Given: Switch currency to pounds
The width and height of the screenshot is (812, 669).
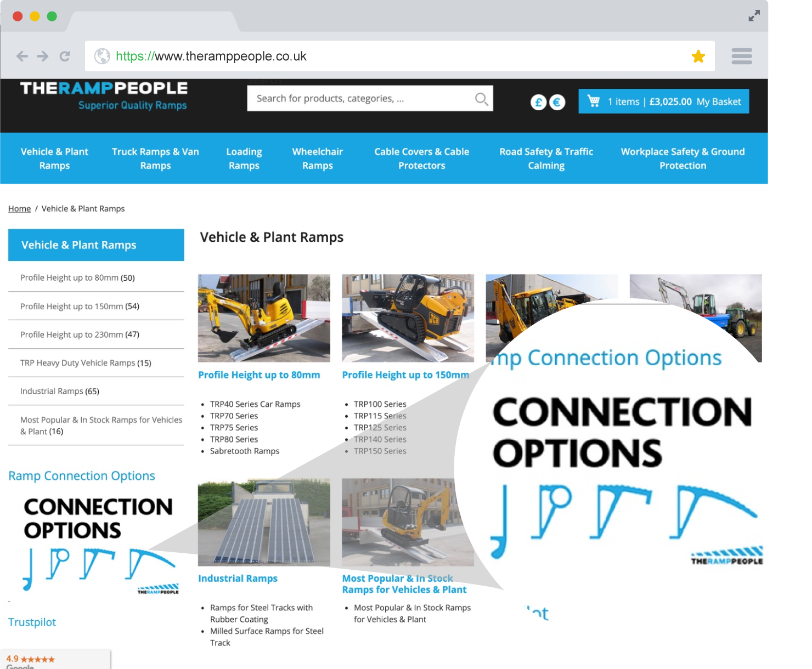Looking at the screenshot, I should click(x=538, y=102).
